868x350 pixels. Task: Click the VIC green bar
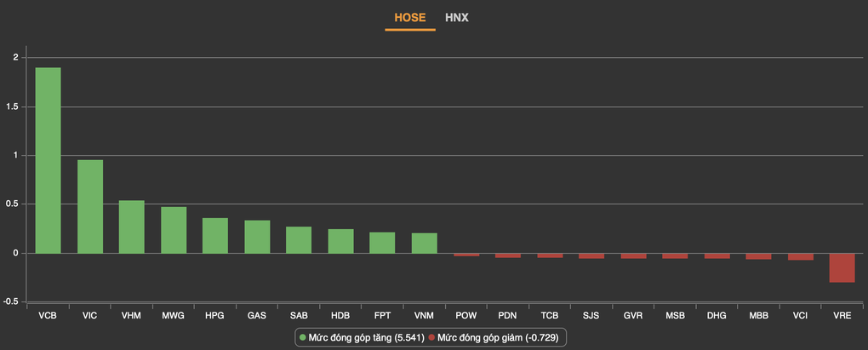tap(89, 207)
